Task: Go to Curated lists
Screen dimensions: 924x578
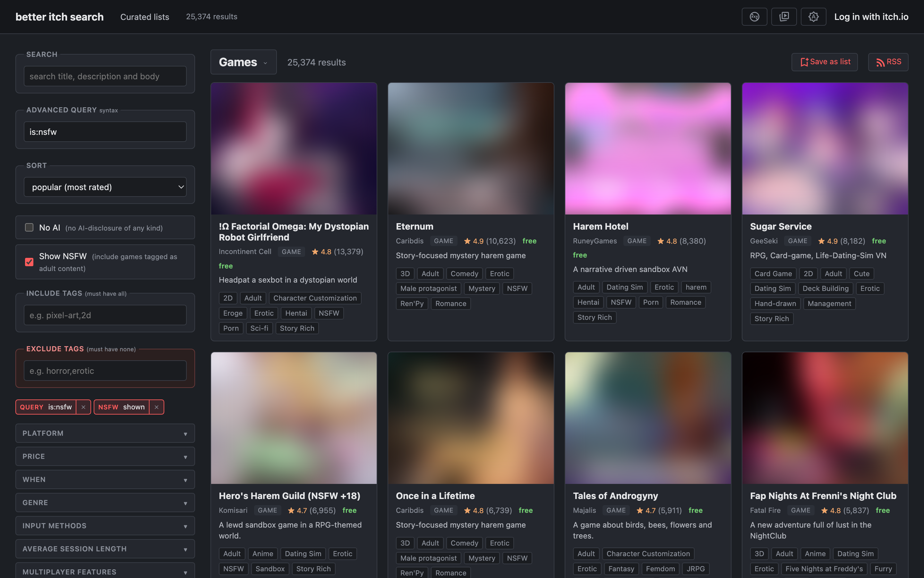Action: point(145,17)
